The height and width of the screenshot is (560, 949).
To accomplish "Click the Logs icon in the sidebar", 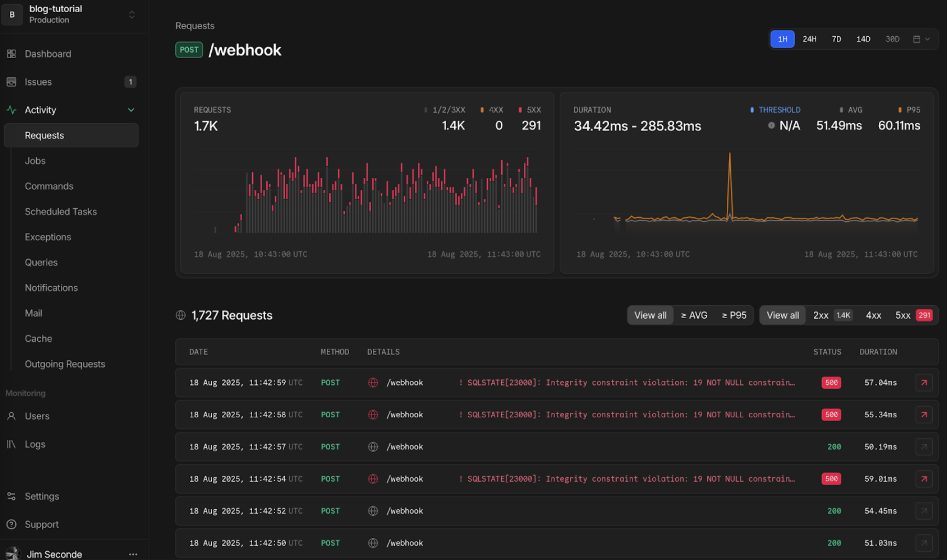I will [x=12, y=444].
